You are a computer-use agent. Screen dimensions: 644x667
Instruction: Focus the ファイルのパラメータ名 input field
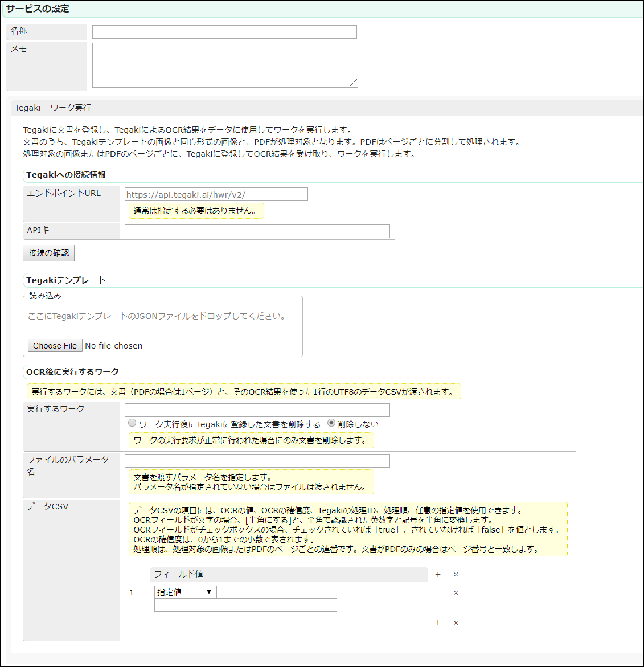[257, 461]
